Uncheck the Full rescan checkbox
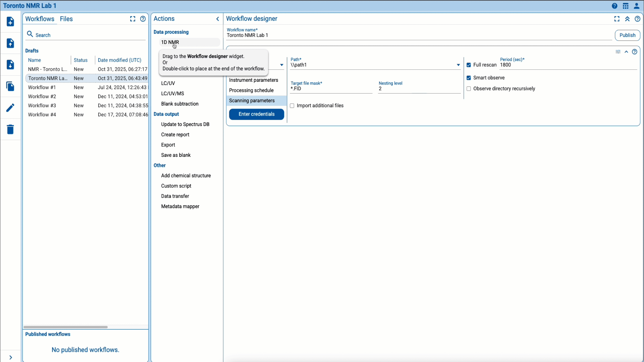 [x=469, y=65]
